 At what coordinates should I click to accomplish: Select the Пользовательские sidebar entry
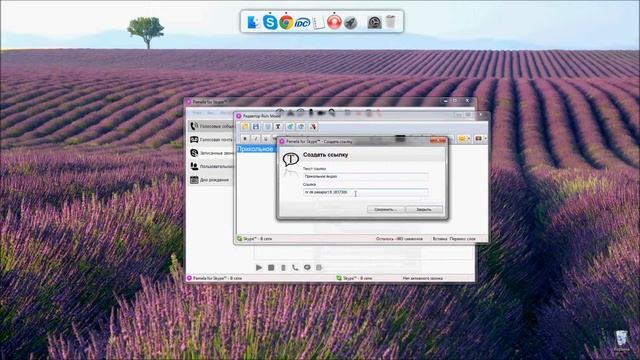coord(211,167)
